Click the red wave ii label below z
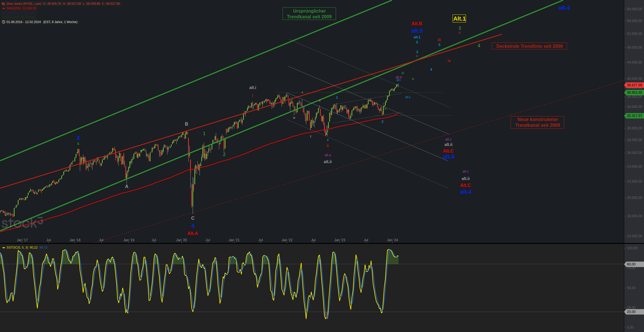Image resolution: width=644 pixels, height=332 pixels. click(x=328, y=146)
